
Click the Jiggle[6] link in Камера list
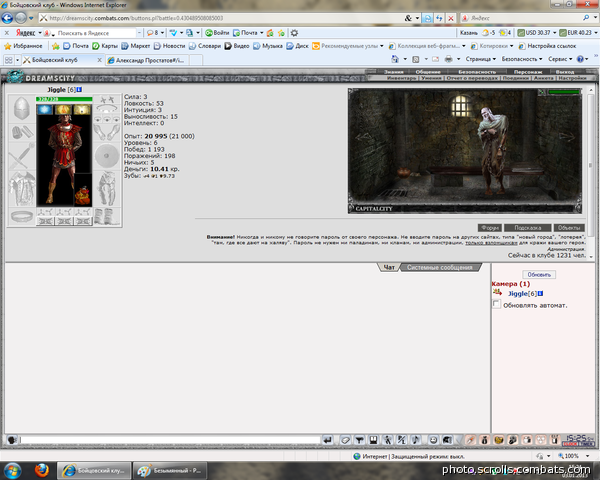pyautogui.click(x=522, y=294)
